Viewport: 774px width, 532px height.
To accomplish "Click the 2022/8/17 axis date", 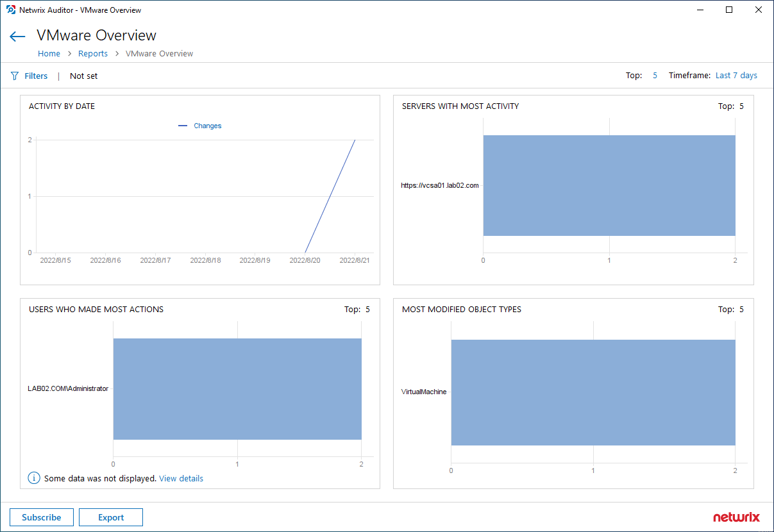I will (x=155, y=260).
